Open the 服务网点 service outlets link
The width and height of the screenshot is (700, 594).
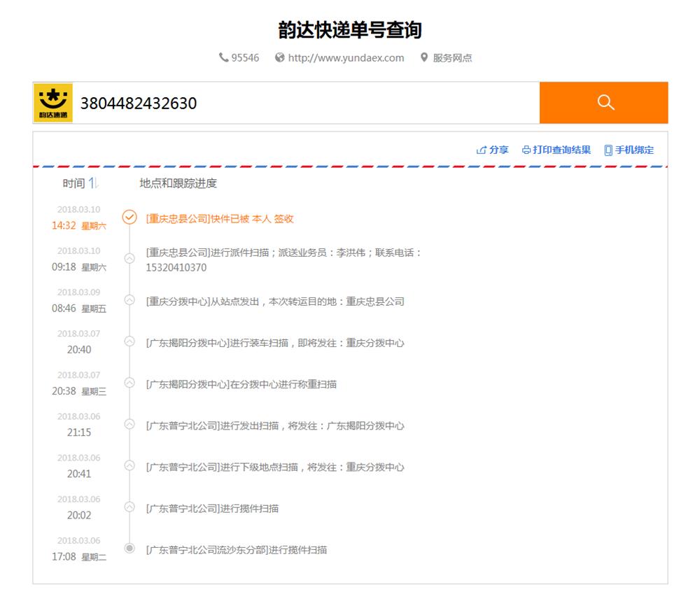click(x=452, y=58)
